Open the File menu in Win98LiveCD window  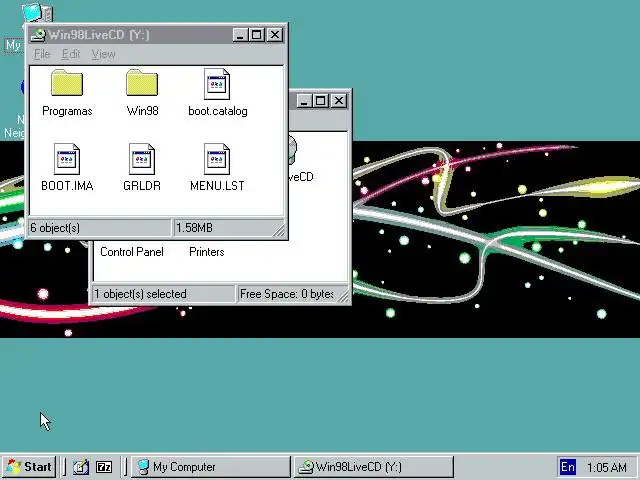pyautogui.click(x=42, y=54)
